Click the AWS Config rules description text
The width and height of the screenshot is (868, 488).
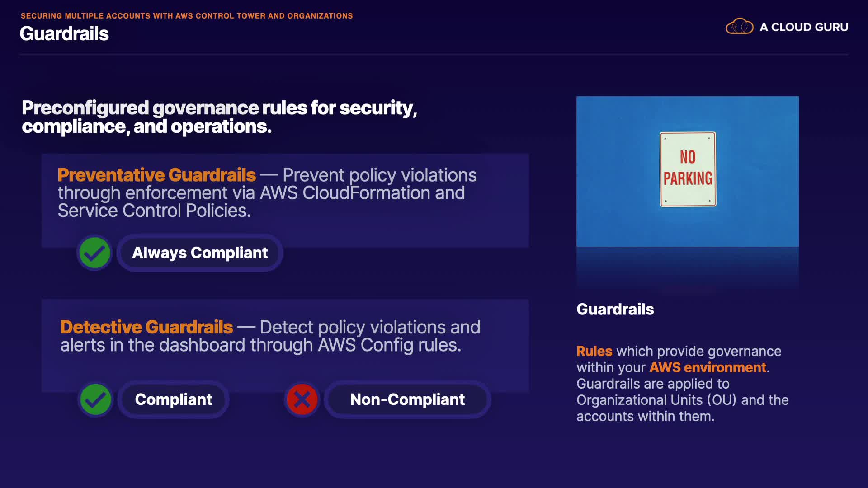pyautogui.click(x=261, y=345)
